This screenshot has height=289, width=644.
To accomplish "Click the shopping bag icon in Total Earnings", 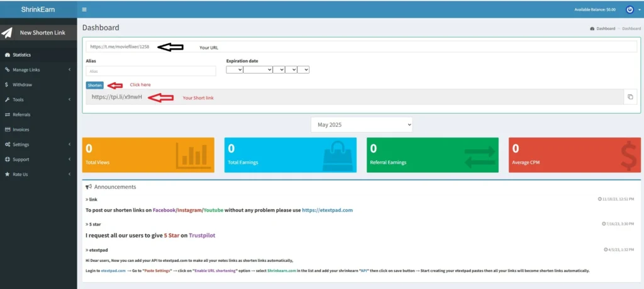I will pos(338,156).
